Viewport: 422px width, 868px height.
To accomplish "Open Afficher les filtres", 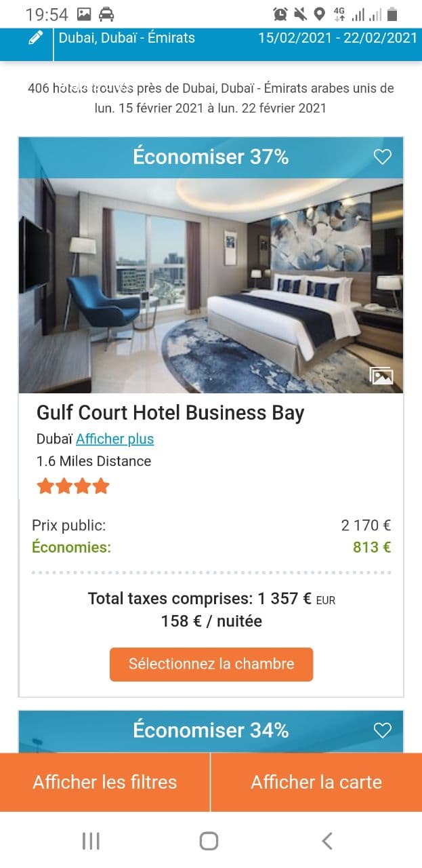I will 105,782.
